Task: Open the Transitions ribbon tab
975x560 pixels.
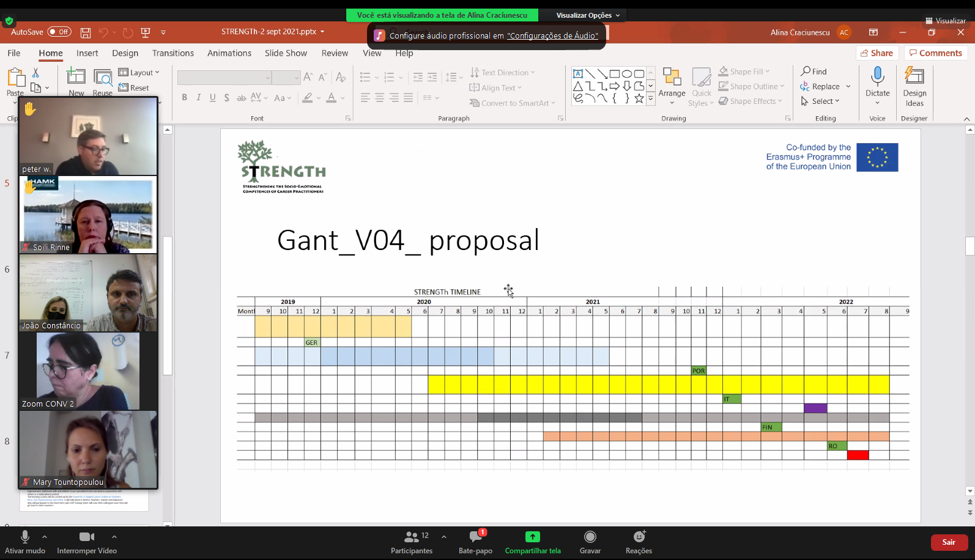Action: [x=172, y=53]
